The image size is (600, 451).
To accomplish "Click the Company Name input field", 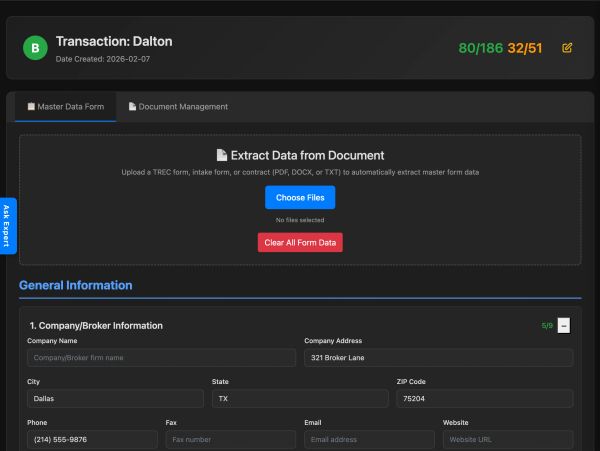I will (x=161, y=358).
